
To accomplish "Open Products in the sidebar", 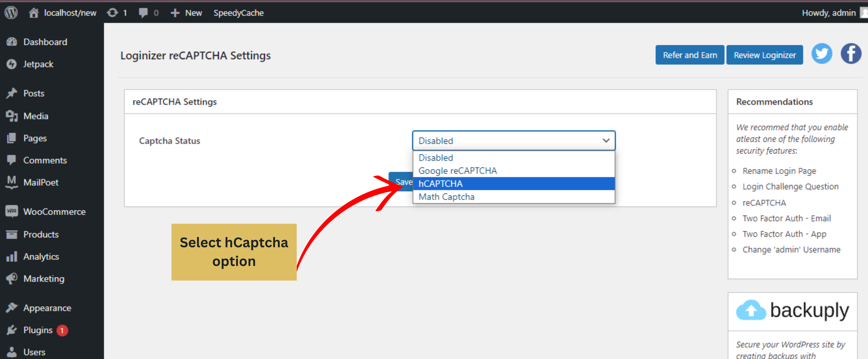I will coord(41,234).
